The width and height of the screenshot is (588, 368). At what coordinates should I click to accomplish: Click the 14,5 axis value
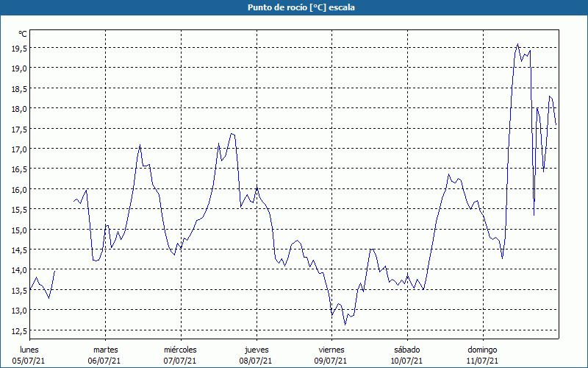[x=19, y=250]
